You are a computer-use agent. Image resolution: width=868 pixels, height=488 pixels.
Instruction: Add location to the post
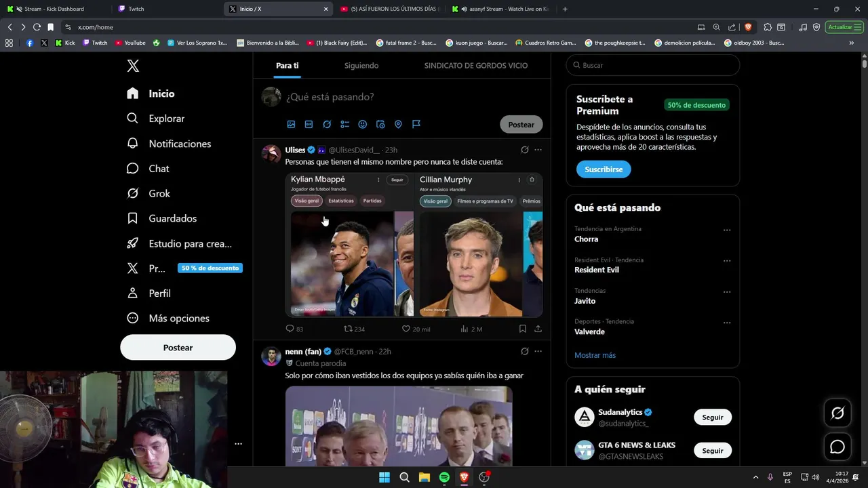coord(398,124)
